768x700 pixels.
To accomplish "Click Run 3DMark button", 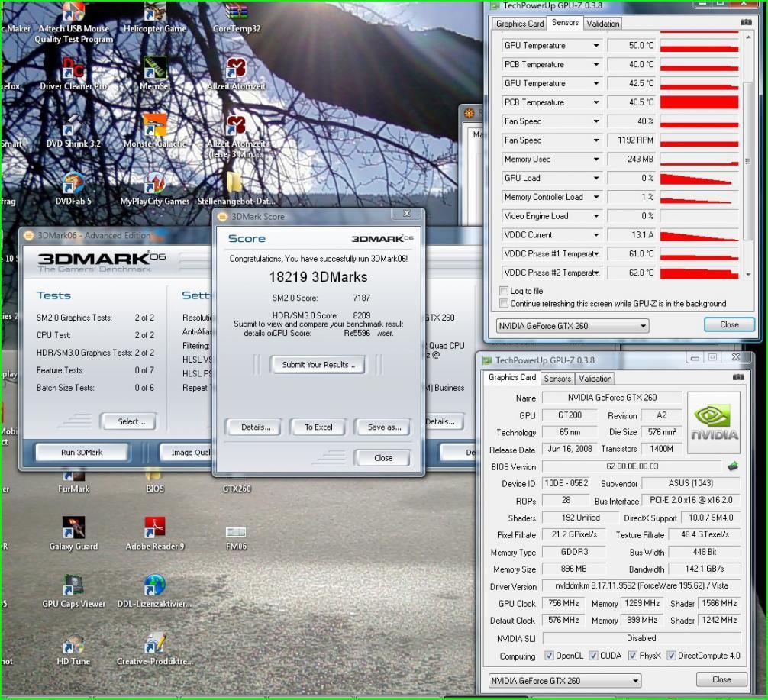I will click(x=82, y=452).
